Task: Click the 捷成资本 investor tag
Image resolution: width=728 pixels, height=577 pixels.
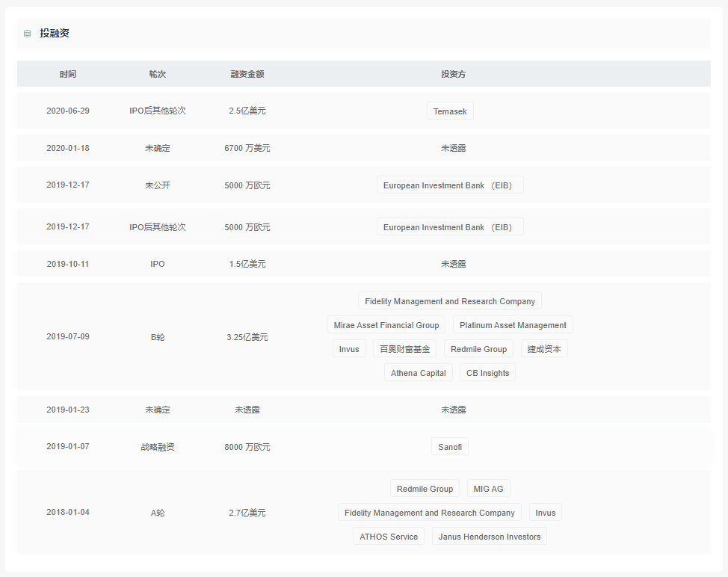Action: [x=543, y=348]
